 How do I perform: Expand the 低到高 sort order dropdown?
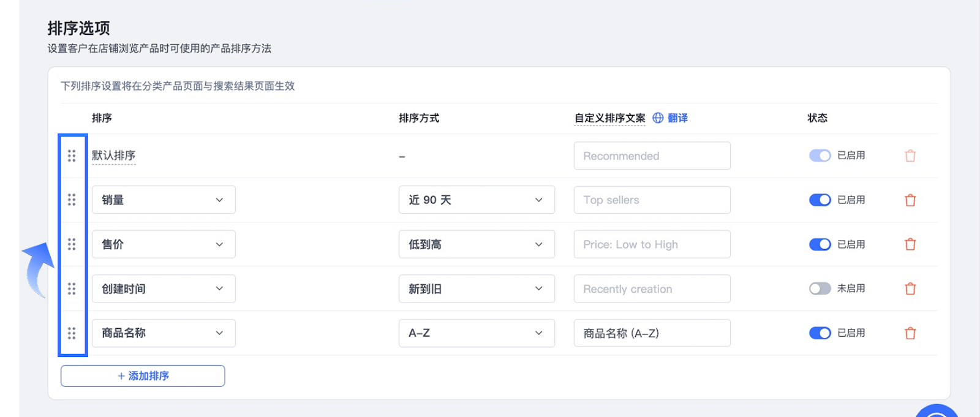click(477, 244)
